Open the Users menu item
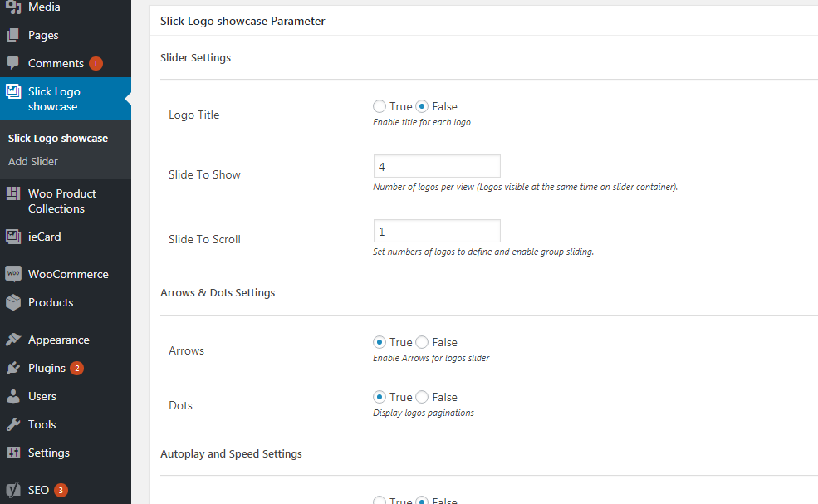818x504 pixels. click(x=42, y=396)
